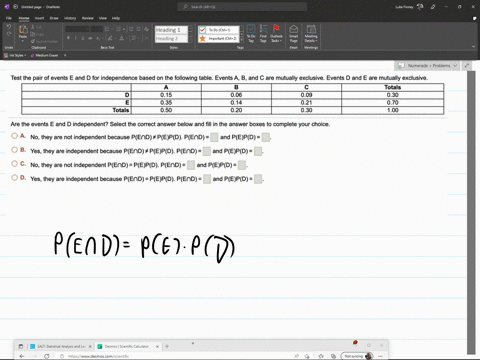Click the clear formatting icon

pos(146,29)
